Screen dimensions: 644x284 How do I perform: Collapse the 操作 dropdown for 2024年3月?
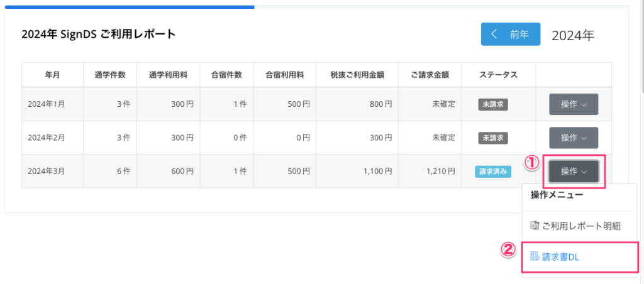tap(573, 171)
